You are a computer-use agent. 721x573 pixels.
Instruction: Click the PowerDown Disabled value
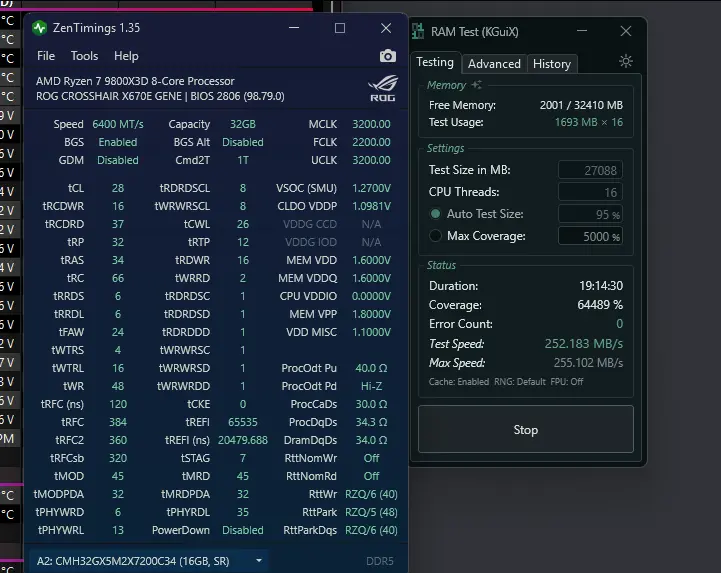click(243, 530)
